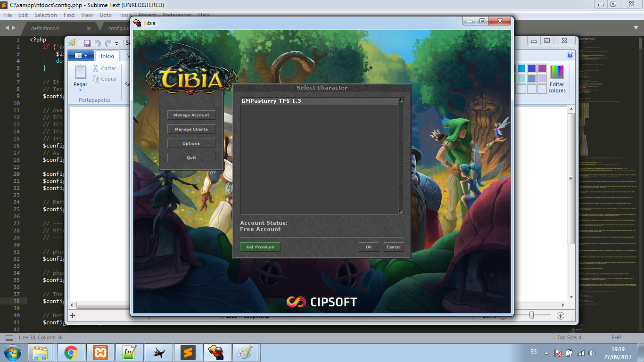Image resolution: width=644 pixels, height=362 pixels.
Task: Open the Windows Start menu
Action: tap(12, 353)
